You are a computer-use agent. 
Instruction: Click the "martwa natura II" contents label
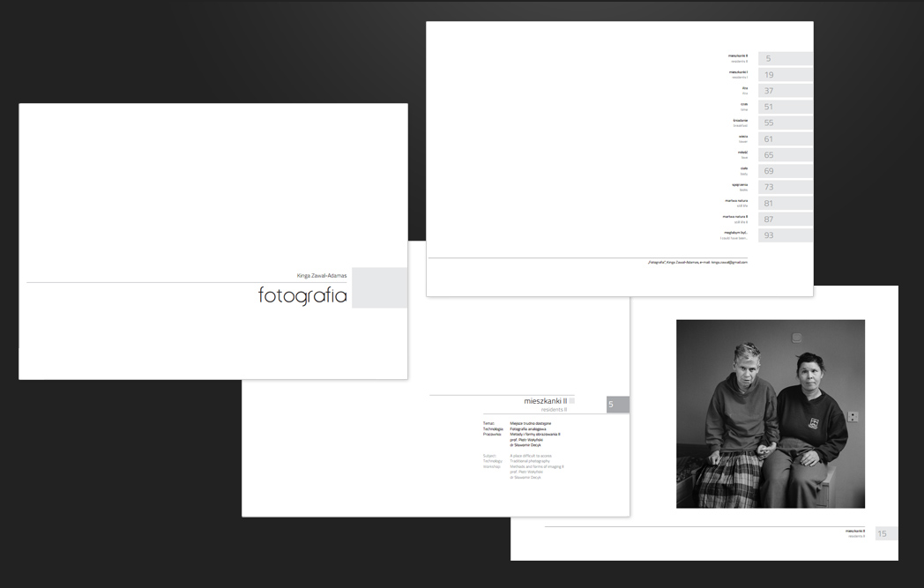pos(735,216)
